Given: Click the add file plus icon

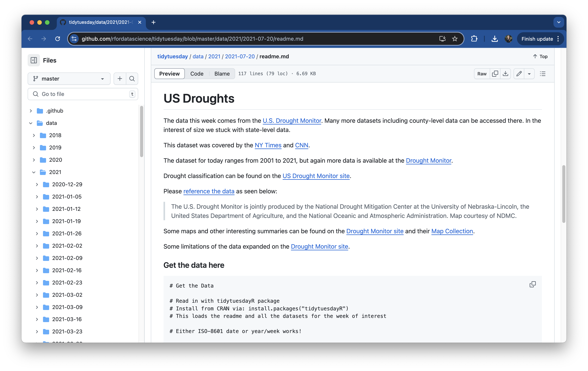Looking at the screenshot, I should pyautogui.click(x=120, y=79).
